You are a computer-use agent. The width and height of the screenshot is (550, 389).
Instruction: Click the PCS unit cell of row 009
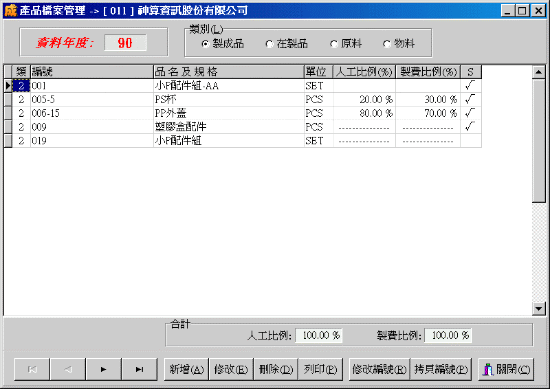tap(318, 127)
